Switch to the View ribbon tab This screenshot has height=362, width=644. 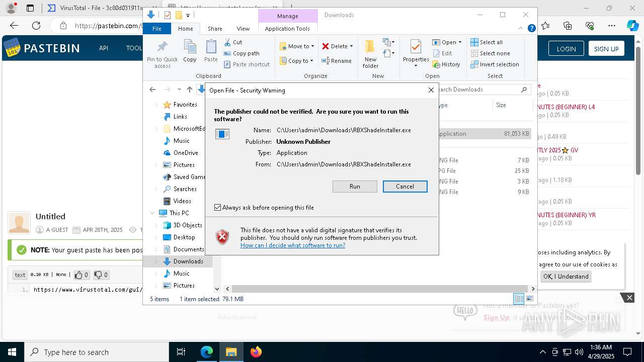[243, 29]
